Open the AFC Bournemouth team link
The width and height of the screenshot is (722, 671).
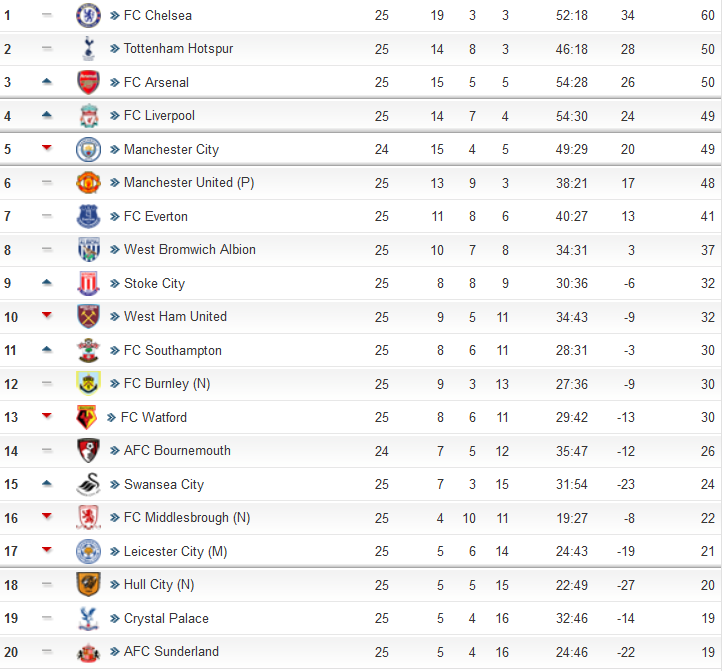177,450
